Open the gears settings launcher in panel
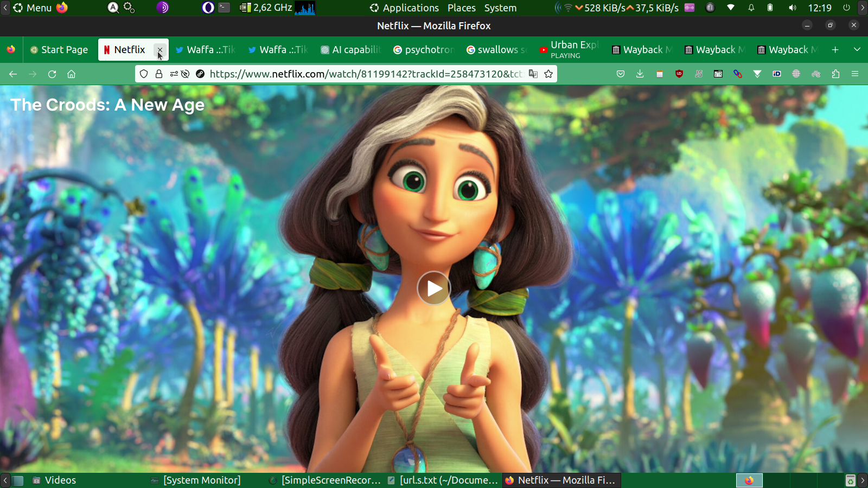Screen dimensions: 868x488 coord(129,8)
